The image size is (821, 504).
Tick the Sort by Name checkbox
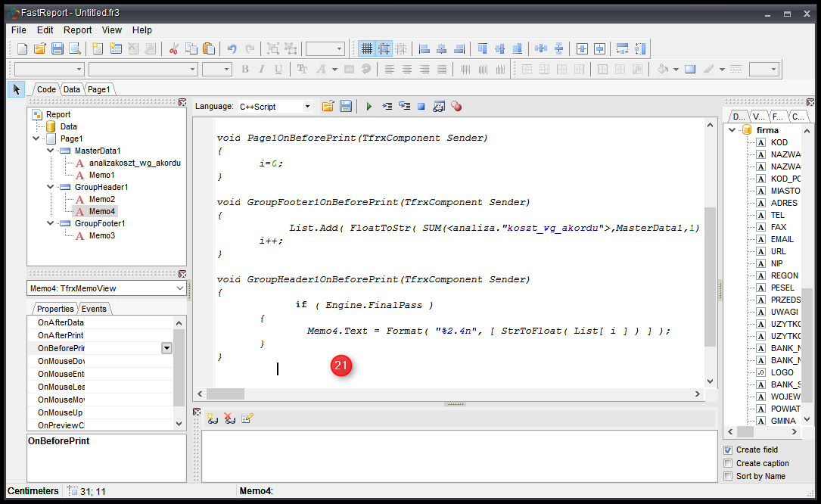[728, 476]
